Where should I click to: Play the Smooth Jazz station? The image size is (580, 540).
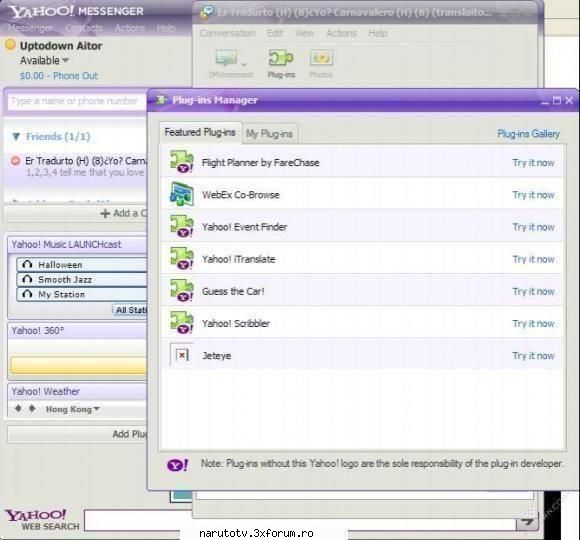click(82, 279)
